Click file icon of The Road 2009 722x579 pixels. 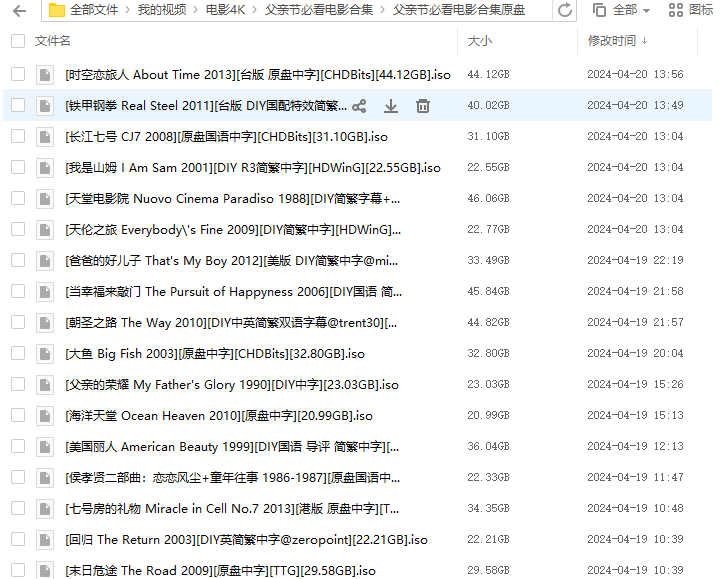(x=45, y=570)
